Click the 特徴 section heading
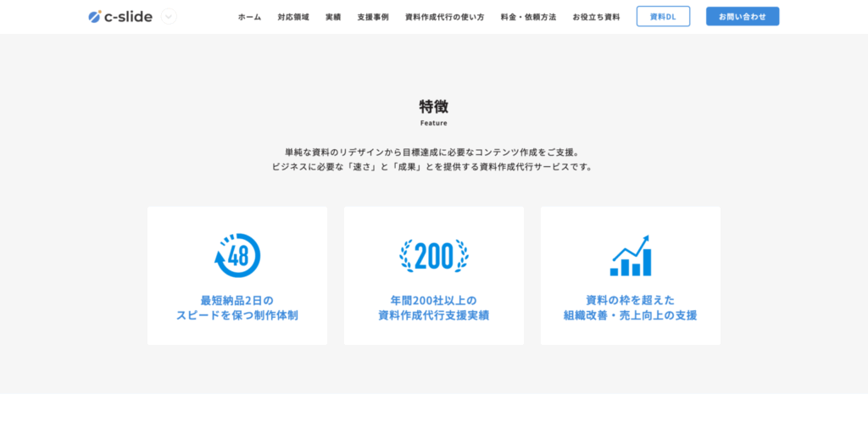This screenshot has height=428, width=868. point(433,106)
